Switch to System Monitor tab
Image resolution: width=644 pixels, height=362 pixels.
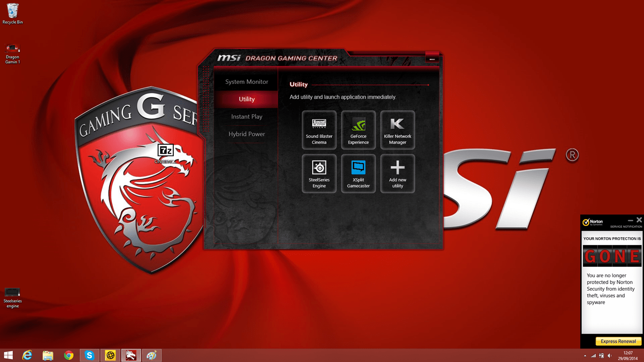point(247,82)
